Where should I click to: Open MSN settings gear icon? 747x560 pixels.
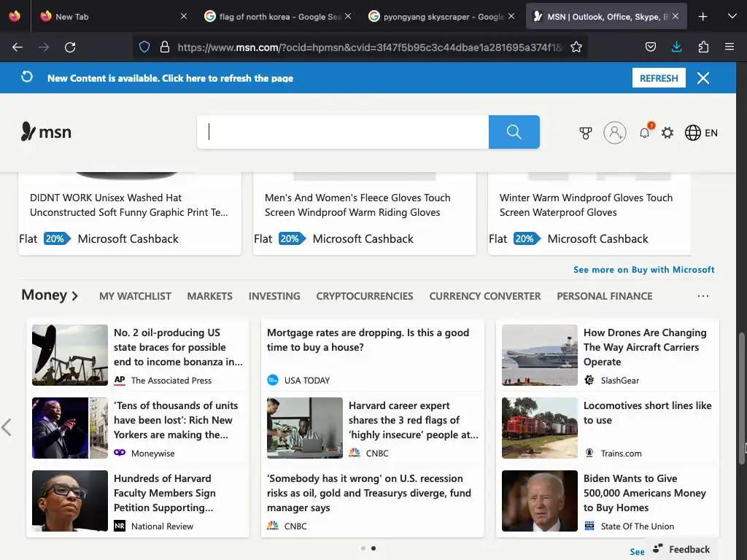pyautogui.click(x=667, y=133)
